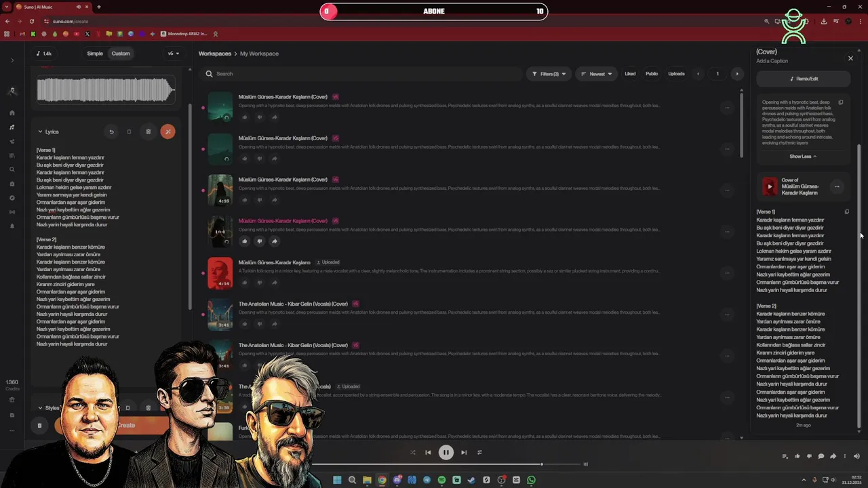
Task: Undo lyrics change with the undo icon
Action: coord(111,131)
